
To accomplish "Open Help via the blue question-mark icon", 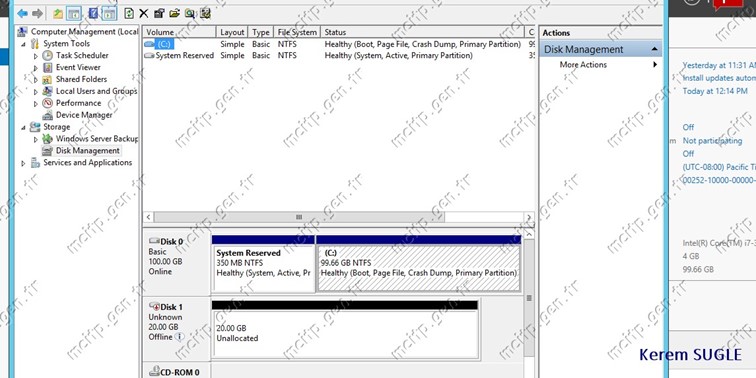I will click(94, 14).
